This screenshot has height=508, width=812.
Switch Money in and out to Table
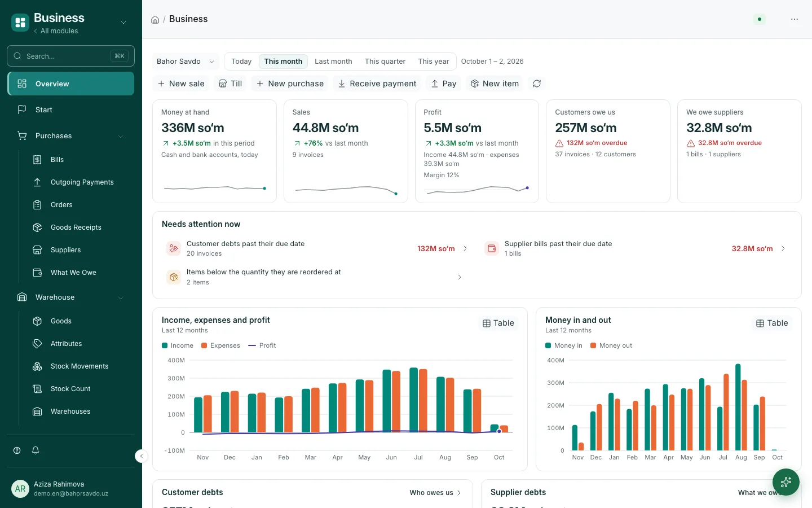pyautogui.click(x=772, y=323)
